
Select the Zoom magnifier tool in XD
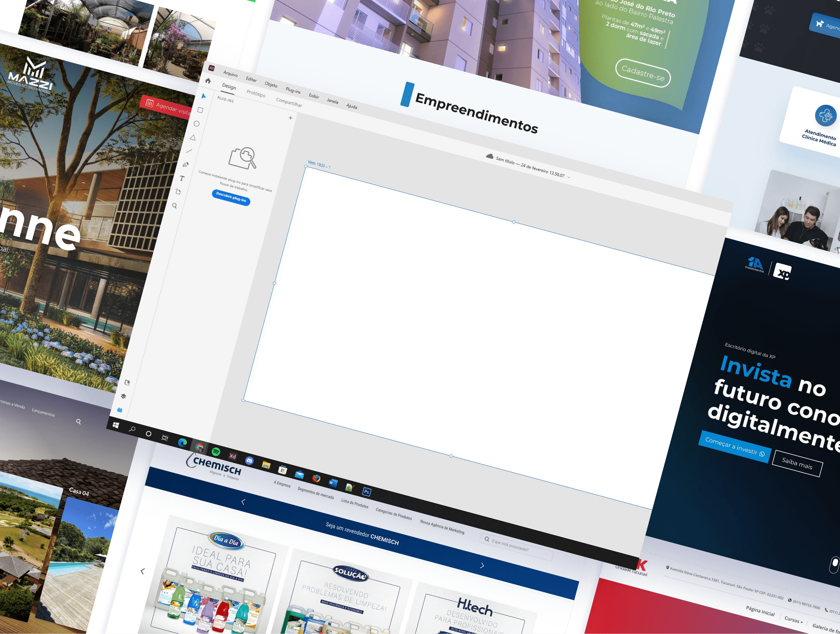click(175, 206)
